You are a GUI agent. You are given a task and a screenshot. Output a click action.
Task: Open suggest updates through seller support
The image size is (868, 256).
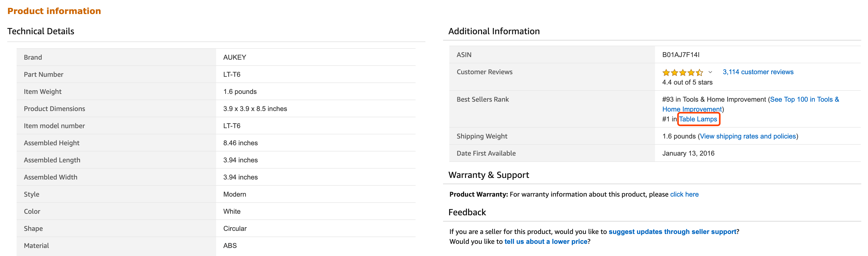coord(672,232)
